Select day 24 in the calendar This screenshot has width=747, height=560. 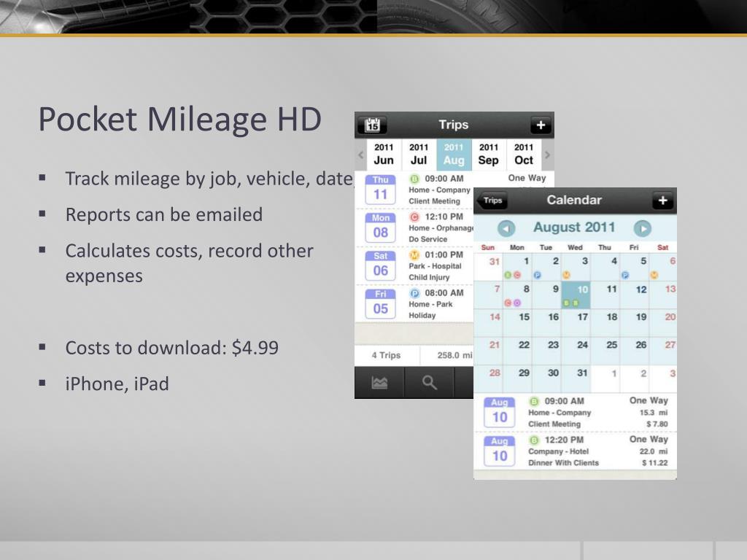(576, 351)
